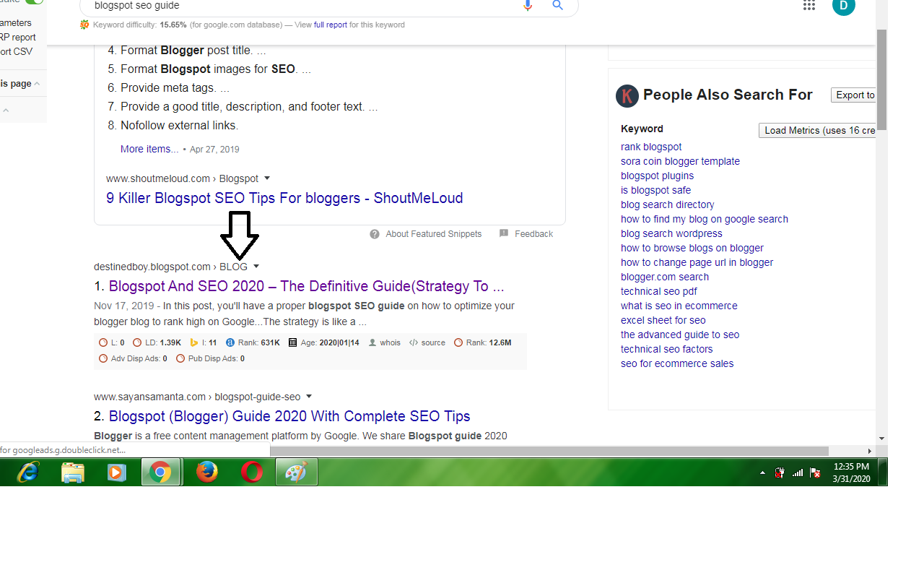Open Windows Explorer folder in the taskbar
Image resolution: width=924 pixels, height=578 pixels.
click(x=72, y=473)
